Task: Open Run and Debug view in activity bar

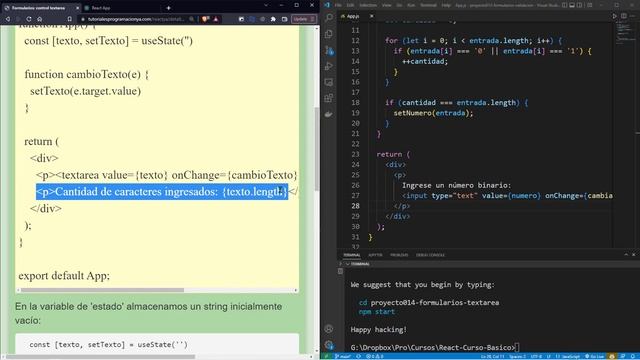Action: pos(329,66)
